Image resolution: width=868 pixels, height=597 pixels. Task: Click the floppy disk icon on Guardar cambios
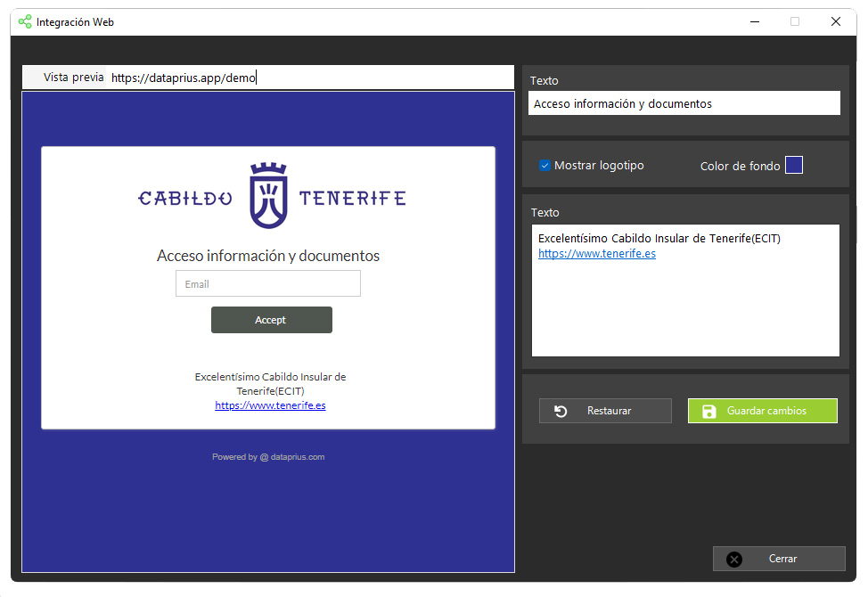[x=708, y=411]
